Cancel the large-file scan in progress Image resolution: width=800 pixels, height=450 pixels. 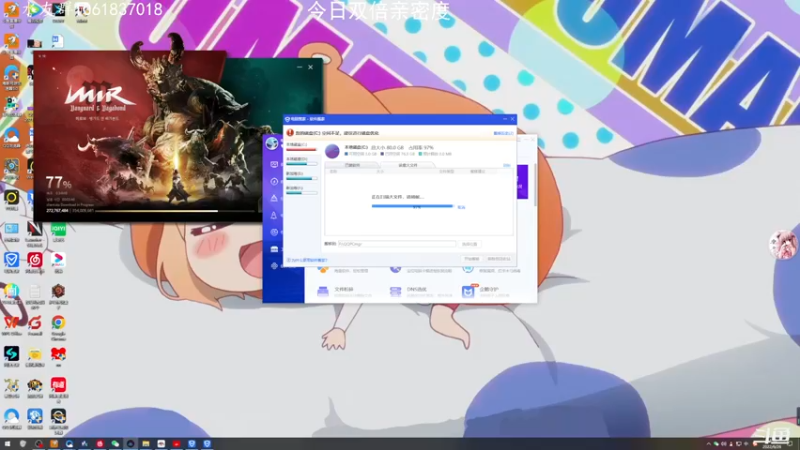click(461, 207)
